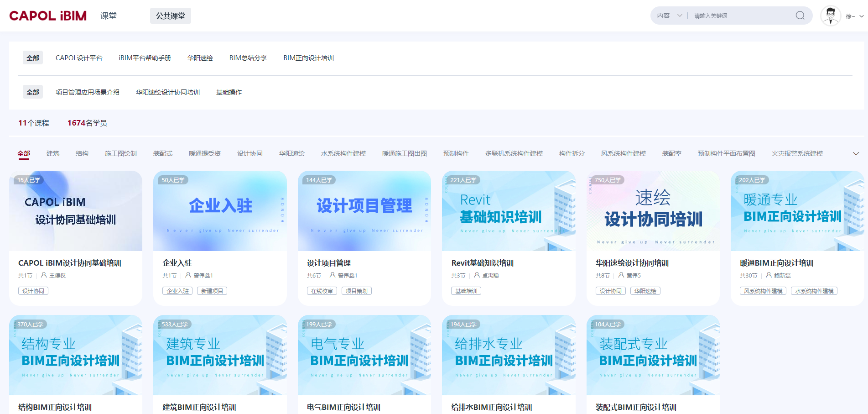Filter by the 全部 tag
This screenshot has width=868, height=414.
(24, 154)
